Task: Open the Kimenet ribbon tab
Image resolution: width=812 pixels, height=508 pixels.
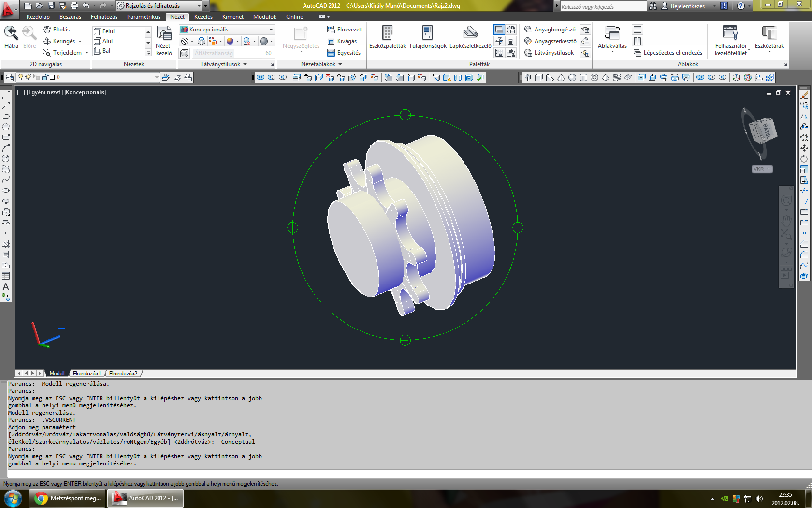Action: 232,17
